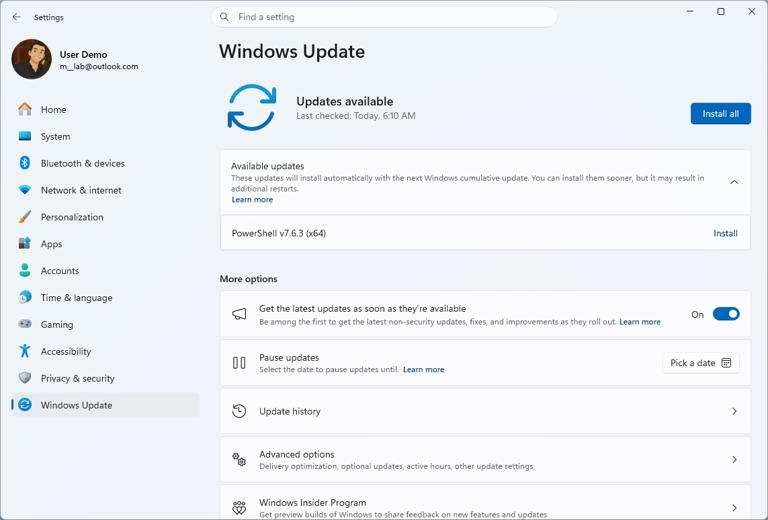Select Windows Update in the sidebar
This screenshot has height=520, width=768.
click(105, 405)
